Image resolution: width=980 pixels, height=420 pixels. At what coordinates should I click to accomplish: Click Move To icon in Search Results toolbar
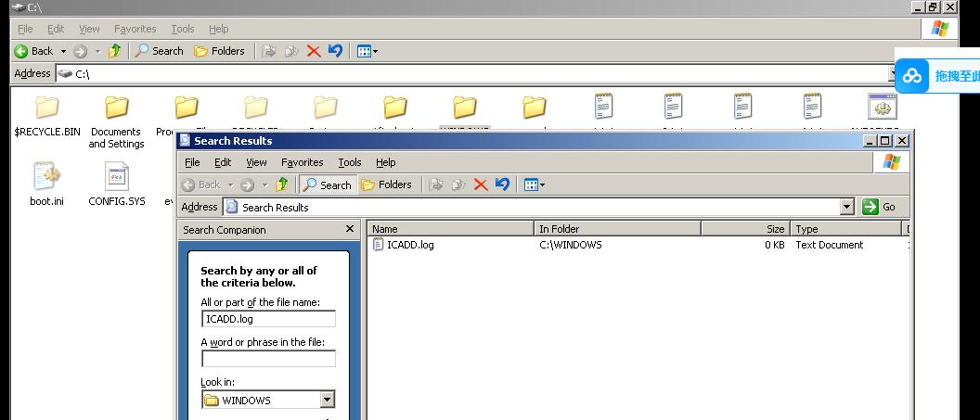tap(436, 185)
